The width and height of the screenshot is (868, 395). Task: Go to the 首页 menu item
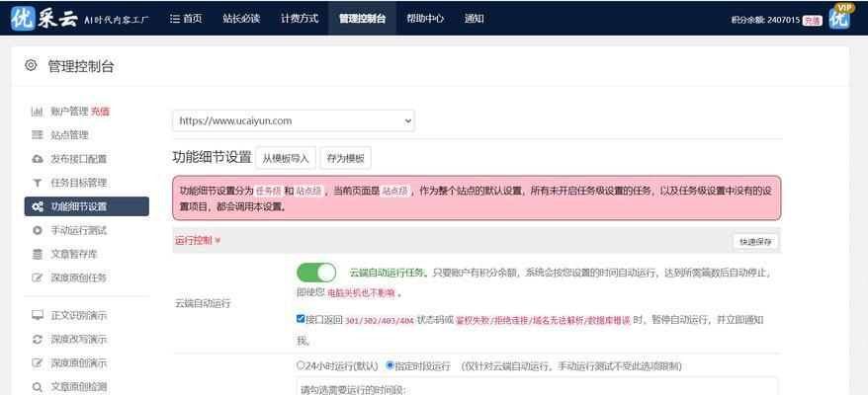186,18
